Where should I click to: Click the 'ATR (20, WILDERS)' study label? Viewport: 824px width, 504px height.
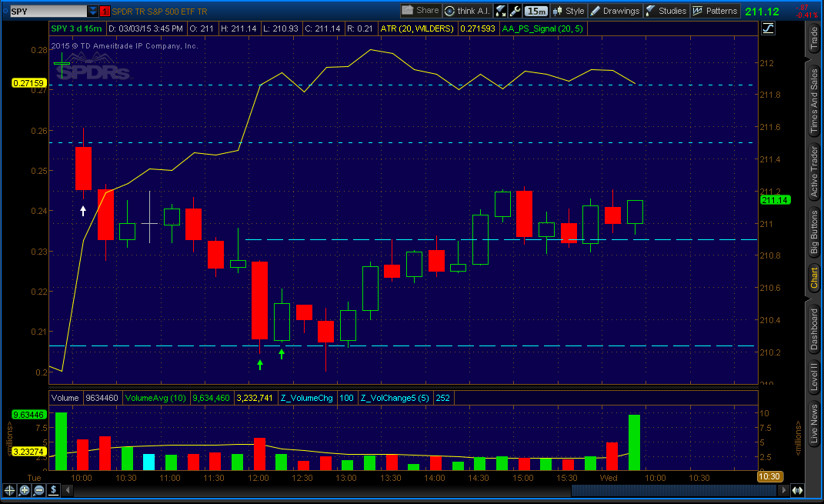click(417, 28)
